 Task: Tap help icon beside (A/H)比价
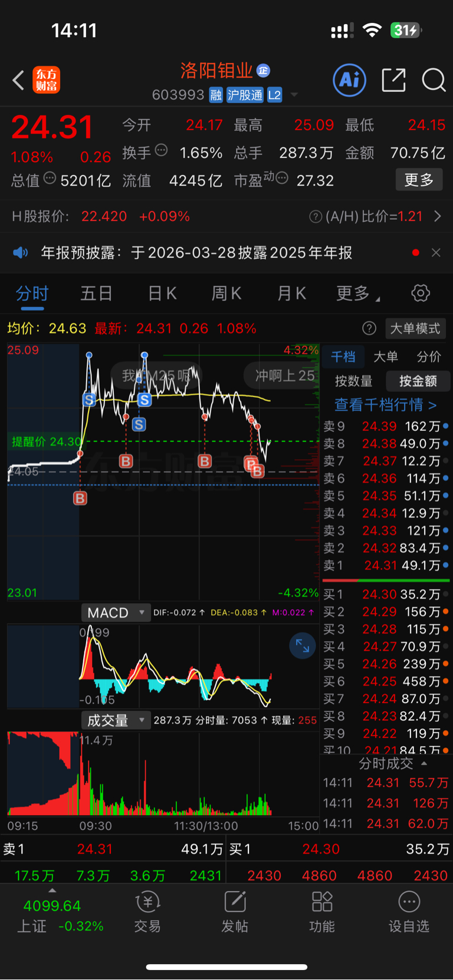pos(316,217)
